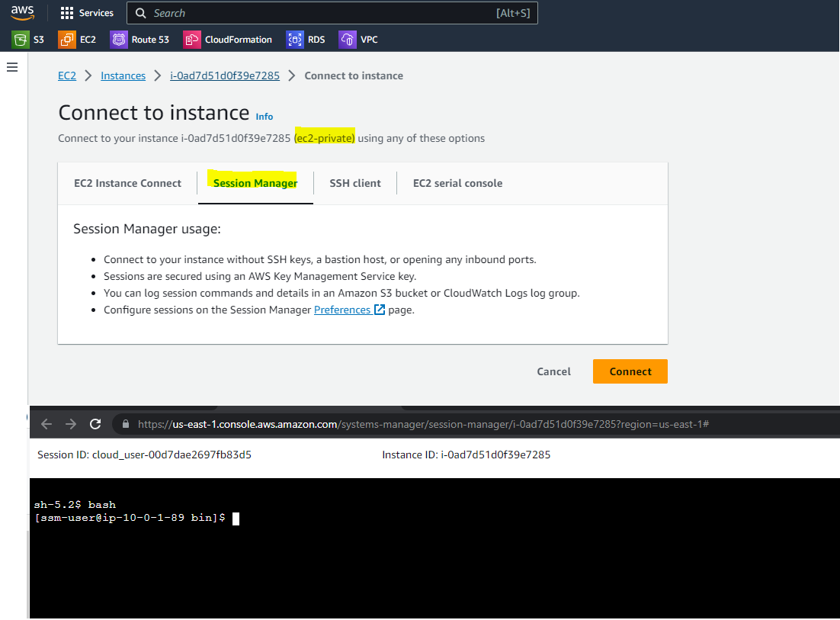This screenshot has width=840, height=620.
Task: Open the Session Manager Preferences link
Action: (x=342, y=310)
